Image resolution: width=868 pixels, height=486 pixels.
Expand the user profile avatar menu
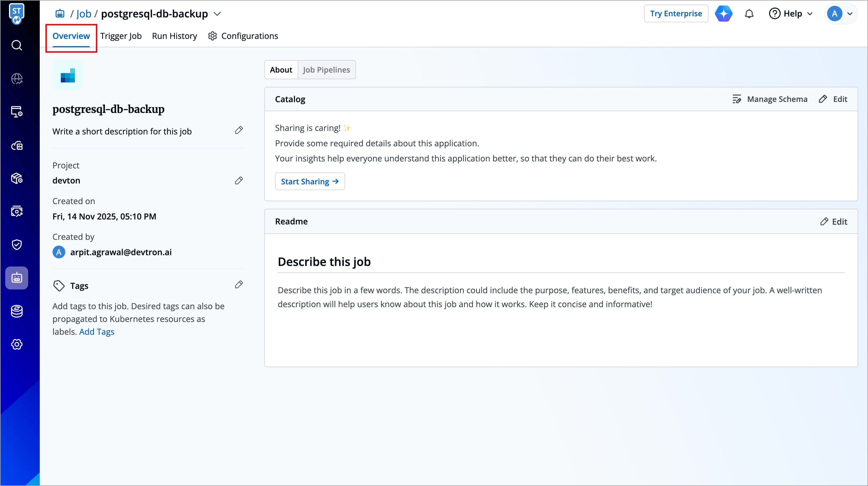click(840, 14)
